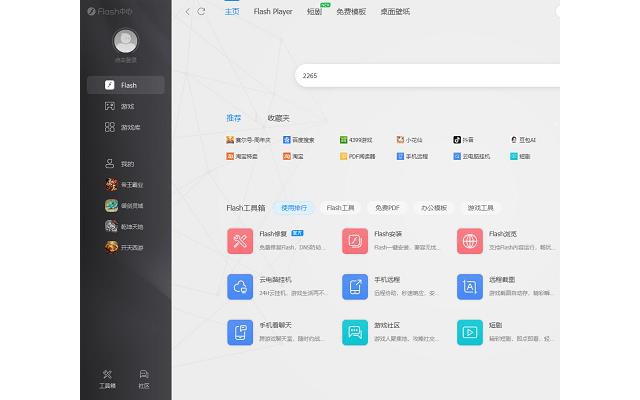Open the 工具箱 toolbox icon in sidebar footer

click(x=107, y=379)
